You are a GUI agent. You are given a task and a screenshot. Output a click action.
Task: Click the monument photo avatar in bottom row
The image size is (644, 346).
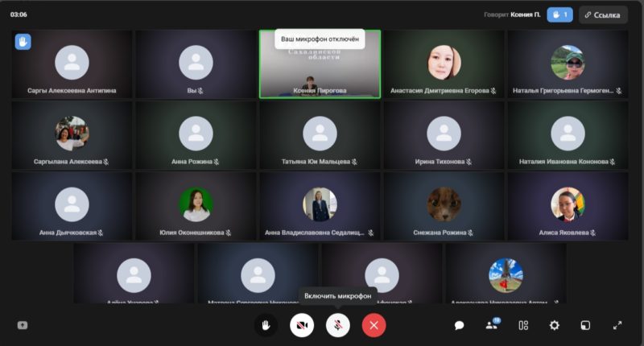pos(506,275)
